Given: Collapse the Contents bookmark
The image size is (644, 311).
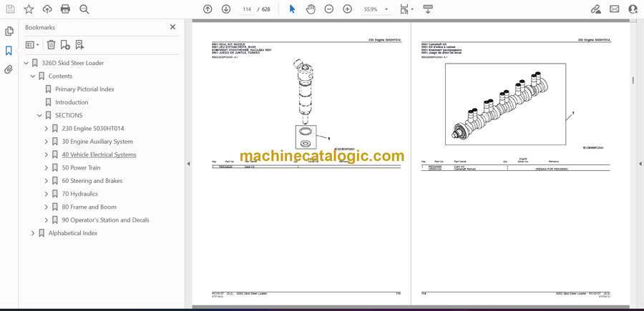Looking at the screenshot, I should [33, 76].
